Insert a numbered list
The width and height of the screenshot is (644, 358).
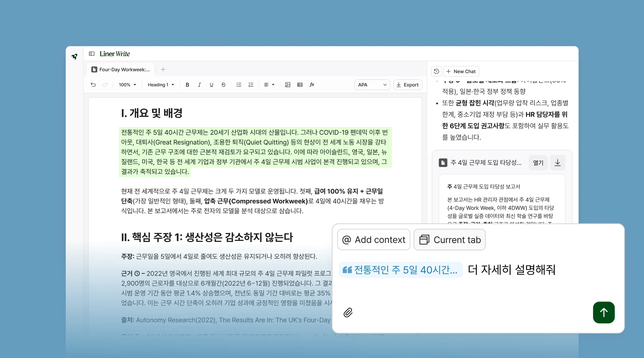click(x=251, y=85)
